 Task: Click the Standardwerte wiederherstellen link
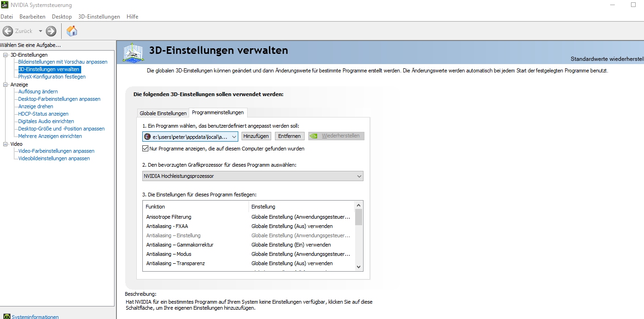(x=607, y=59)
